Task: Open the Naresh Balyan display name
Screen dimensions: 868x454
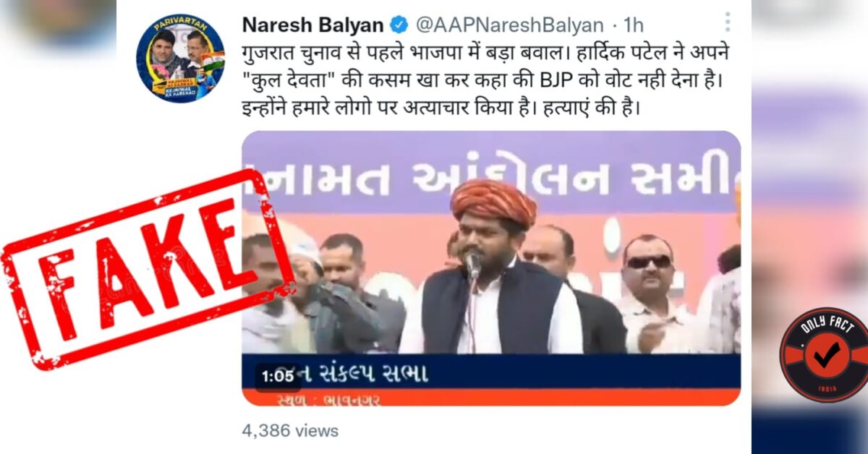Action: click(x=312, y=25)
